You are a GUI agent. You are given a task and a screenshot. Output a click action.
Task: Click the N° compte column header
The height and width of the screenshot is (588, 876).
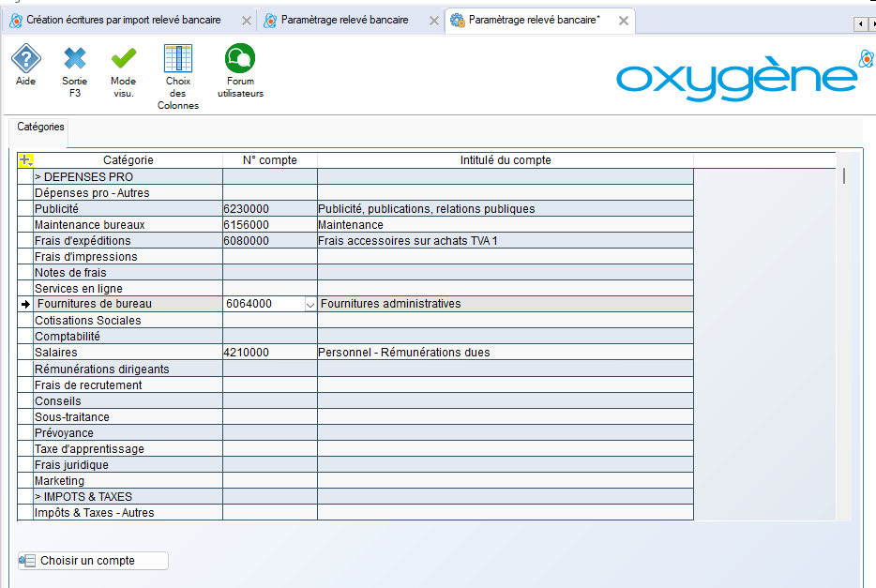click(x=269, y=160)
